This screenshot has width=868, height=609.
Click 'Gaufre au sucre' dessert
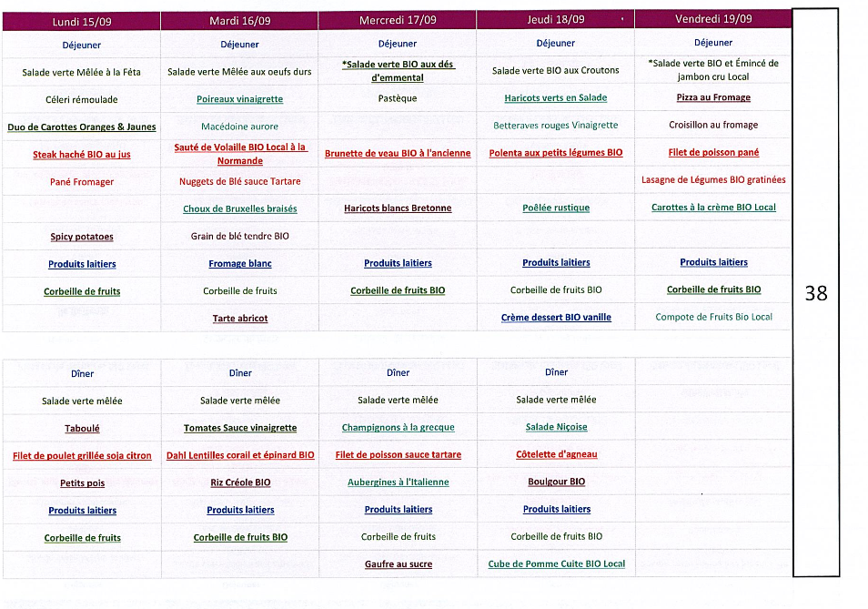pyautogui.click(x=398, y=564)
